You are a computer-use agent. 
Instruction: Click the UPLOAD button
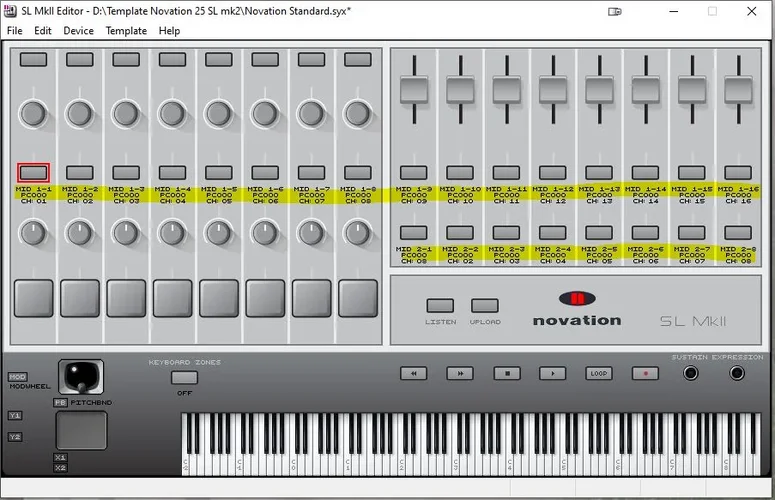485,306
